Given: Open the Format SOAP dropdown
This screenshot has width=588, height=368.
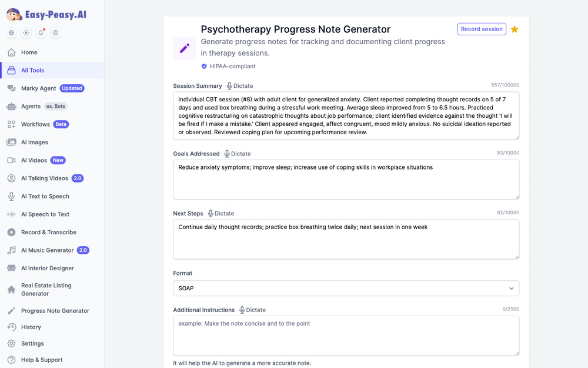Looking at the screenshot, I should [x=346, y=289].
